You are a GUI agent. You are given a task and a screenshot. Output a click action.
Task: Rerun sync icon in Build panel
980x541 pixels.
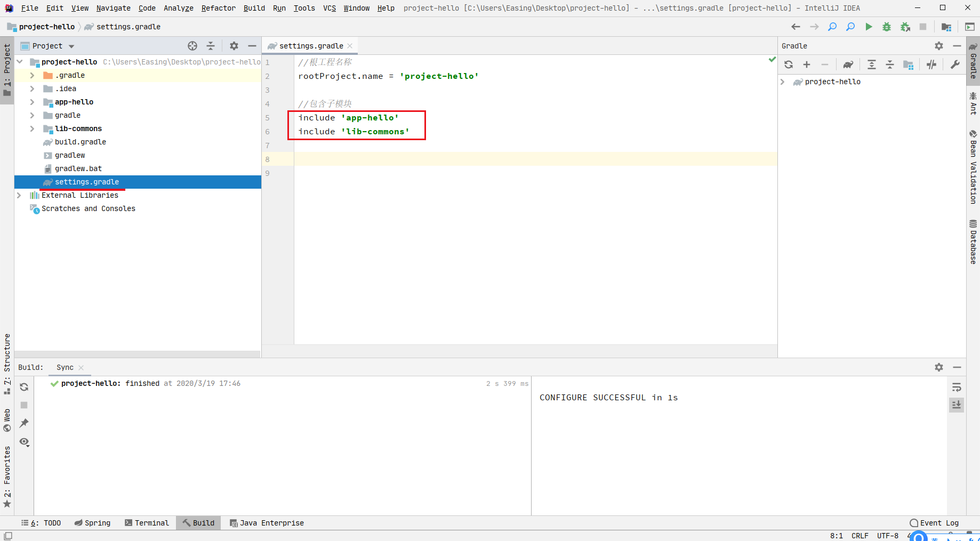click(x=24, y=387)
